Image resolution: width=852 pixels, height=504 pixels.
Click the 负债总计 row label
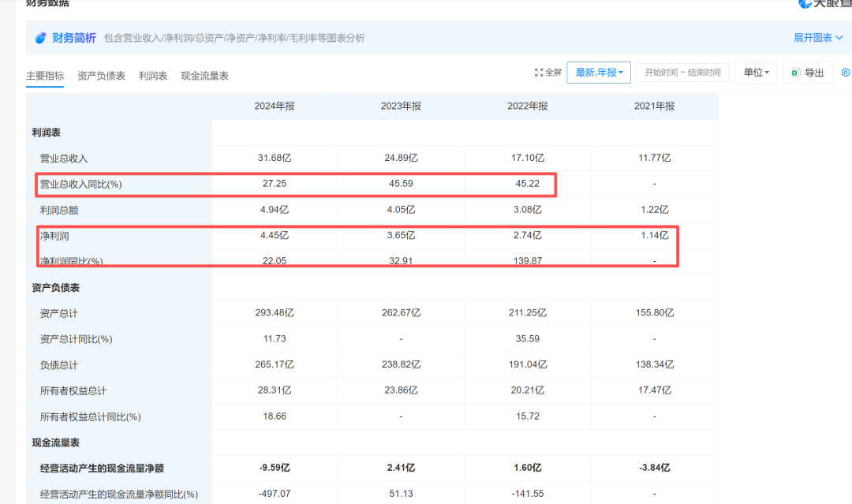[58, 365]
